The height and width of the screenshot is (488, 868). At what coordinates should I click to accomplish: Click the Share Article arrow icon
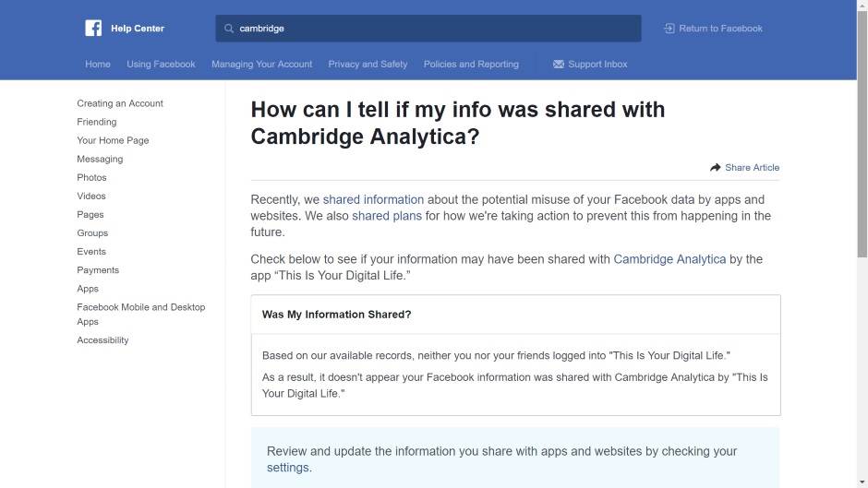715,168
